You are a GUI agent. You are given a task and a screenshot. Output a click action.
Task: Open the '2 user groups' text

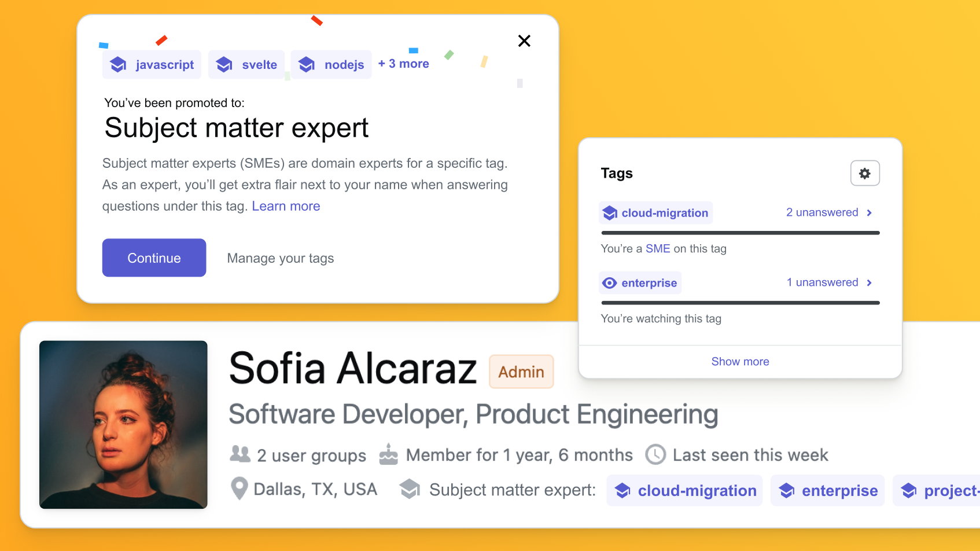pyautogui.click(x=311, y=456)
